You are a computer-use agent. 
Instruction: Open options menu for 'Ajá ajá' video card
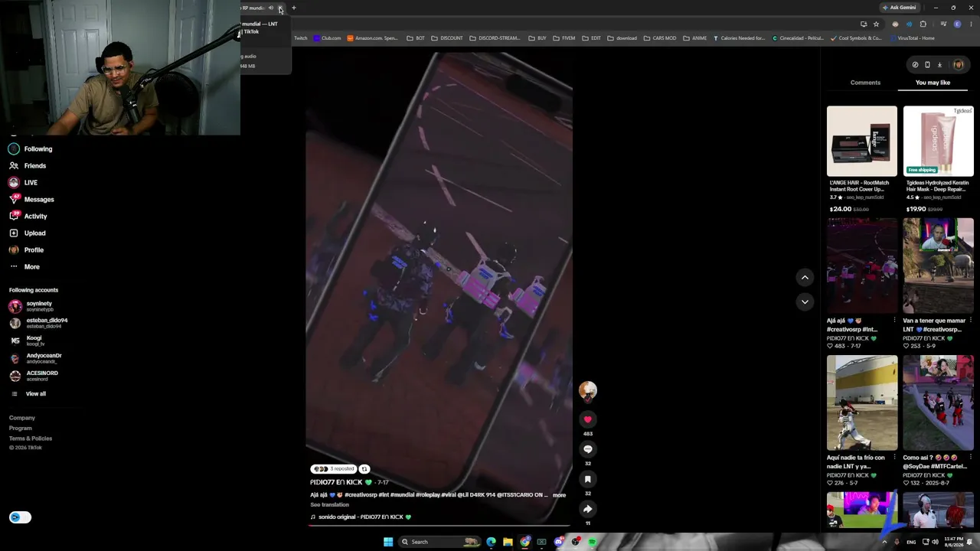pyautogui.click(x=894, y=321)
